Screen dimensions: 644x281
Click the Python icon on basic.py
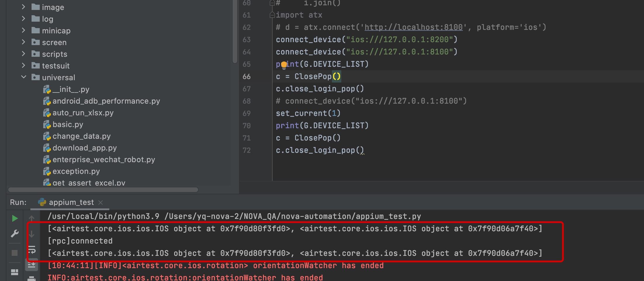click(x=47, y=124)
